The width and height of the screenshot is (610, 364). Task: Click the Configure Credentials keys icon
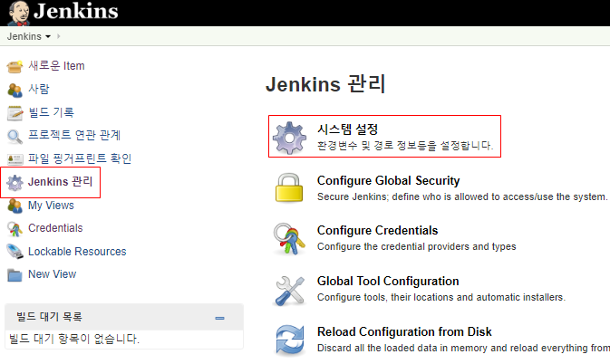[289, 238]
